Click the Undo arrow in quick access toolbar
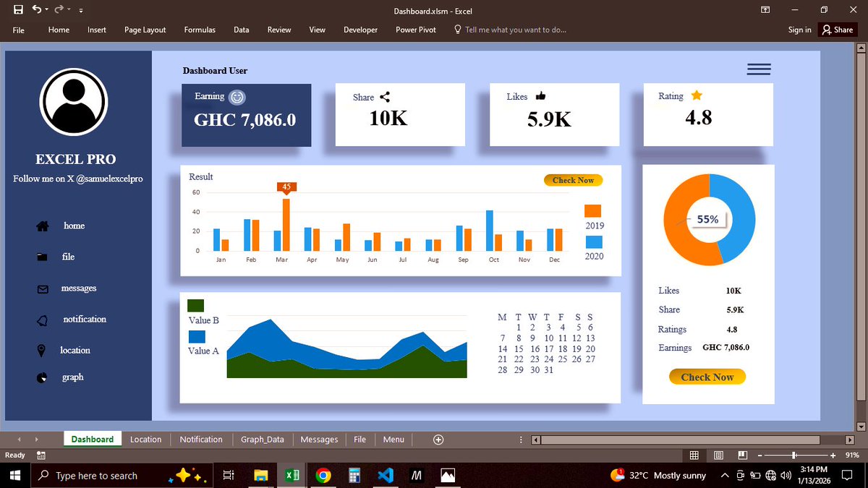Image resolution: width=868 pixels, height=488 pixels. (x=36, y=10)
